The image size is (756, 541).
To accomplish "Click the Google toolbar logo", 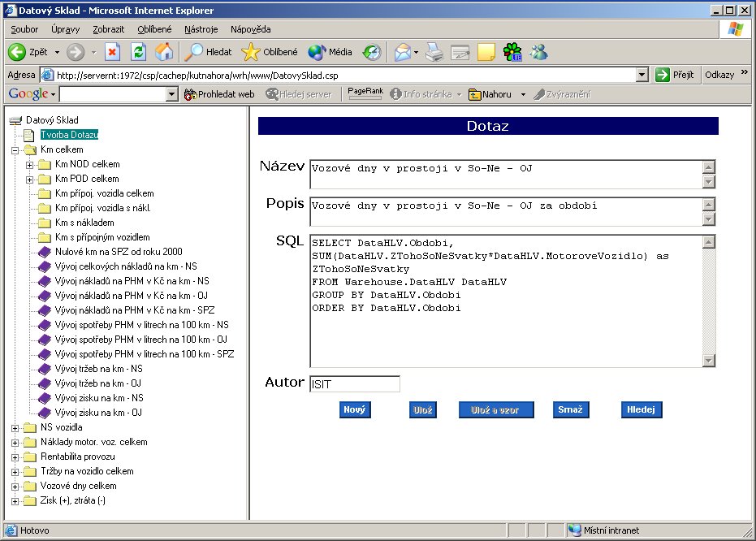I will pos(28,93).
